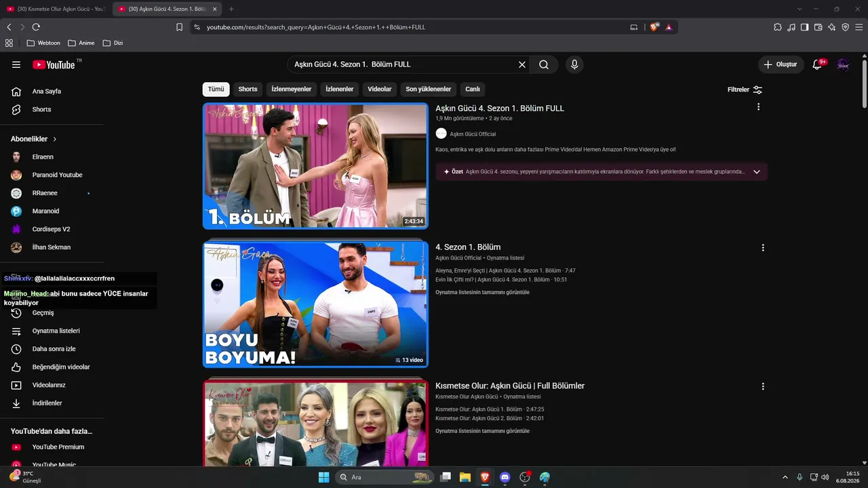Open the account avatar menu
868x488 pixels.
pos(843,64)
